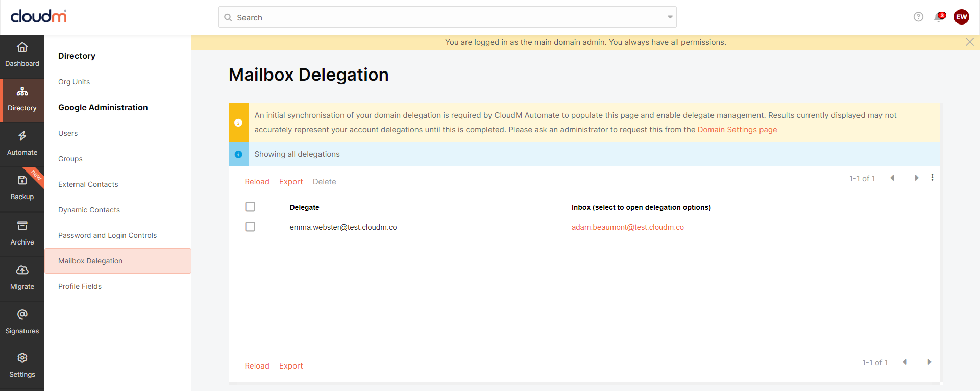The height and width of the screenshot is (391, 980).
Task: Click the bottom Reload link
Action: (x=257, y=366)
